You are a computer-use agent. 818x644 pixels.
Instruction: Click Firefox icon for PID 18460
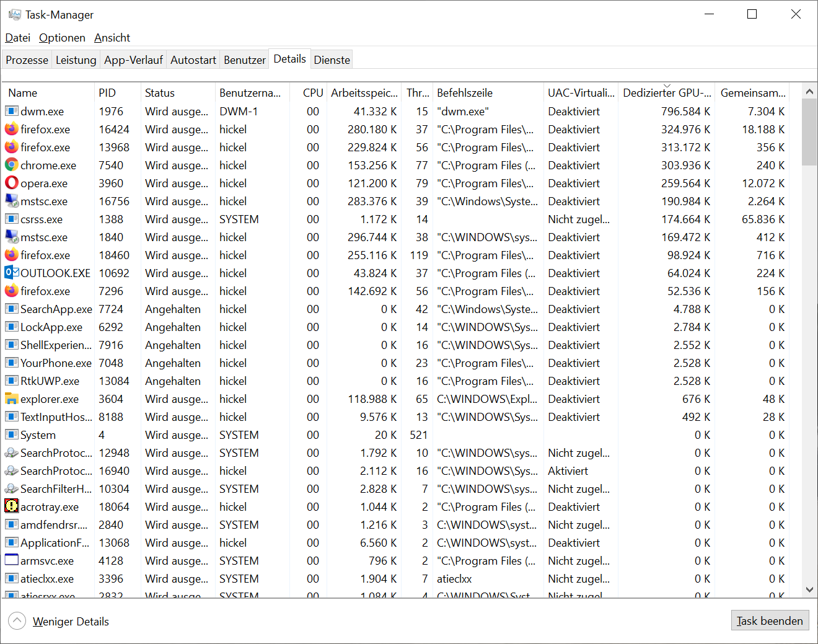click(x=12, y=255)
